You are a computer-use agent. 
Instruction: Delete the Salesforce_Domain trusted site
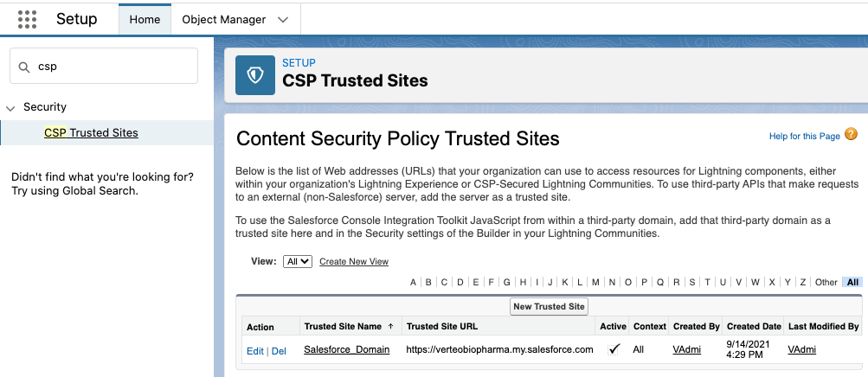coord(279,350)
